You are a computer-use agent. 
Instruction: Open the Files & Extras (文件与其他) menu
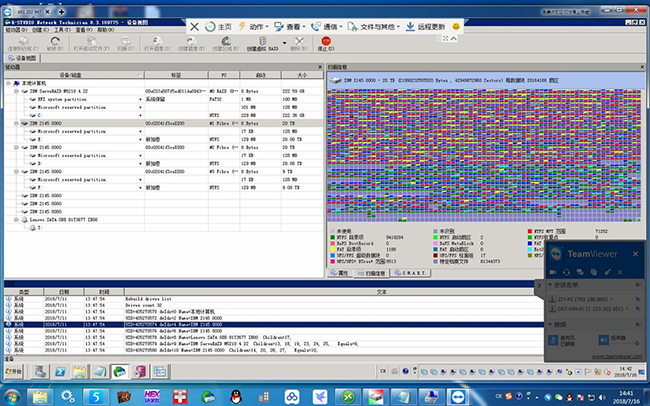click(x=374, y=27)
